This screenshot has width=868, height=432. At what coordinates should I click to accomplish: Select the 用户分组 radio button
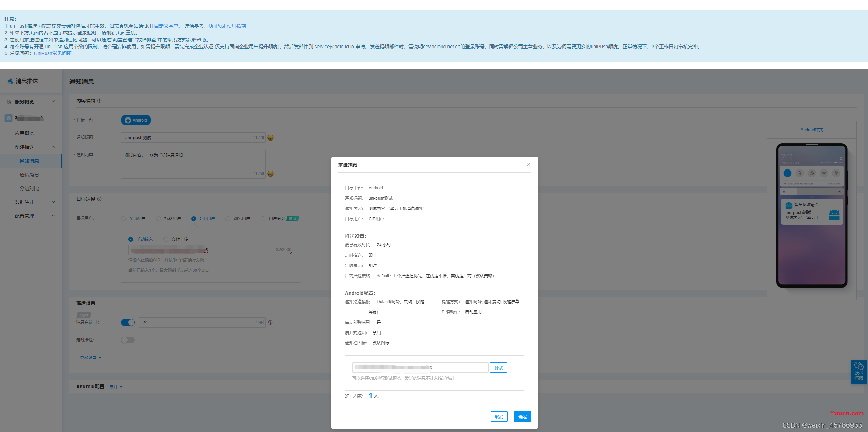pos(263,219)
